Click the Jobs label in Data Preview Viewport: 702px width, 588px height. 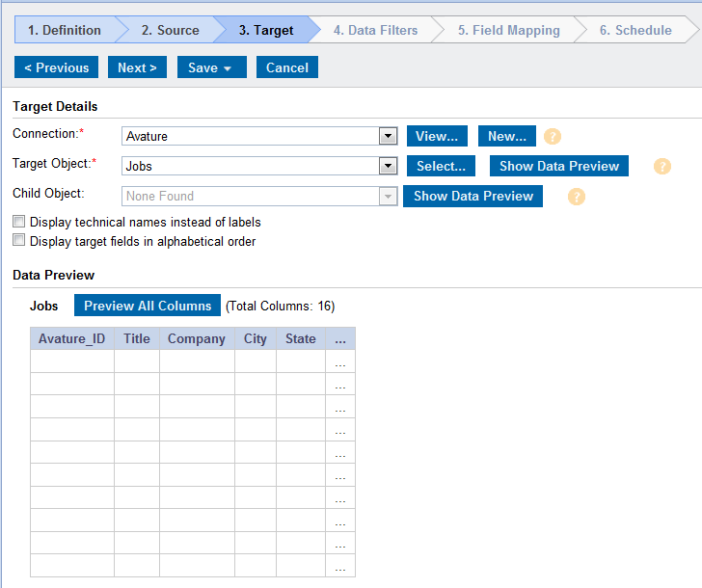click(x=44, y=307)
